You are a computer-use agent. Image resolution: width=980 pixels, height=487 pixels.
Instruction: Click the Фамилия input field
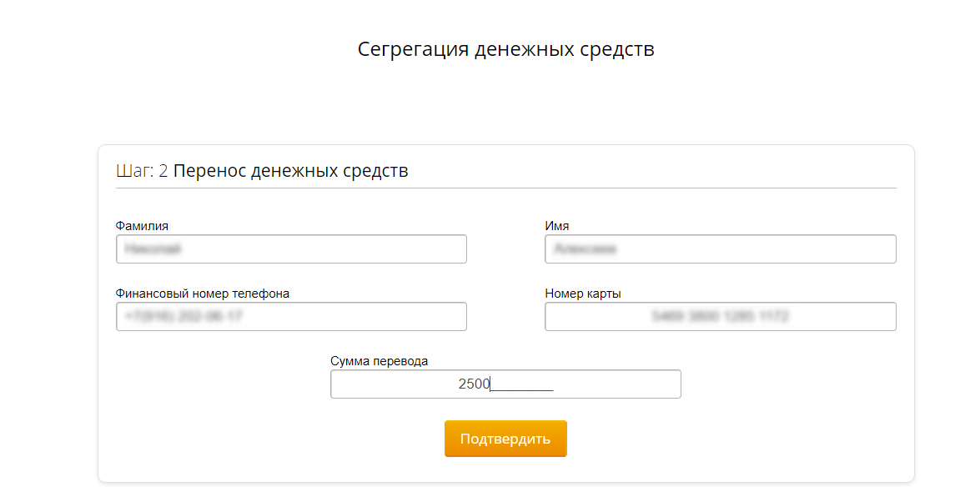(291, 249)
